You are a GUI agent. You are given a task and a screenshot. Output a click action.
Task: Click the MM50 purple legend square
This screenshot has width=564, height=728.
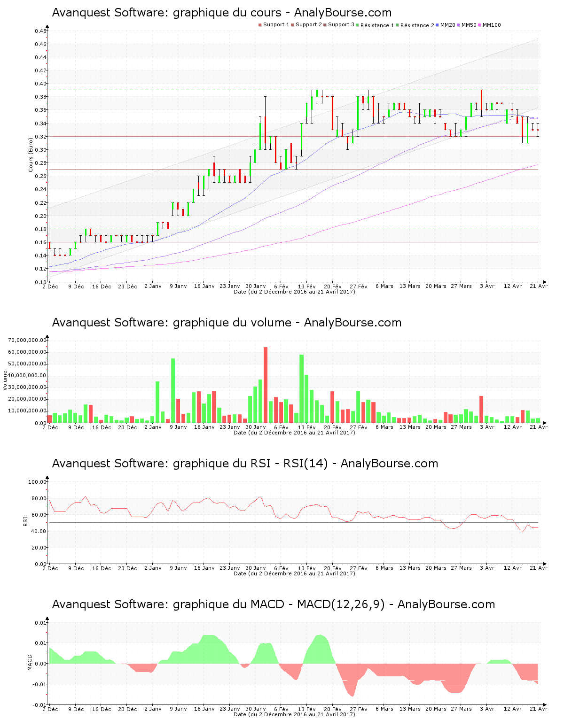(x=459, y=25)
